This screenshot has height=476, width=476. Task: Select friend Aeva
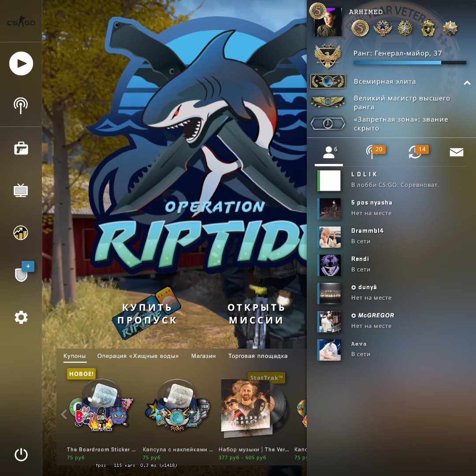tap(392, 350)
